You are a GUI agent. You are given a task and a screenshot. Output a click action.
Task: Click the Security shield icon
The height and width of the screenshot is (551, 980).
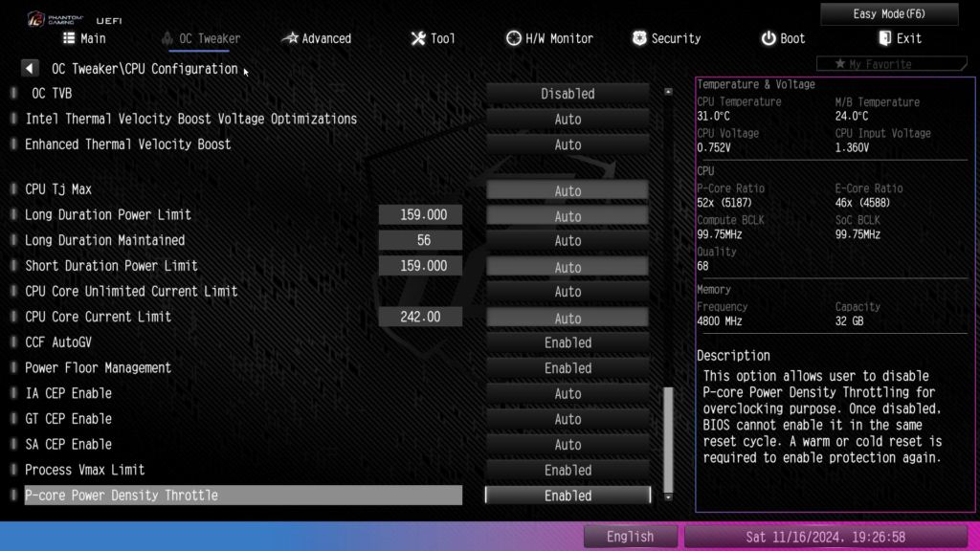click(x=638, y=38)
